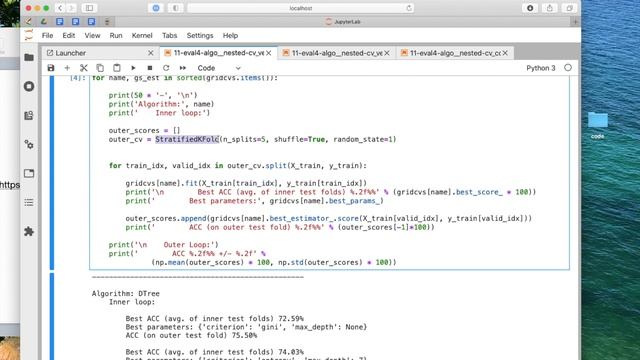Open the View menu
Image resolution: width=640 pixels, height=360 pixels.
coord(92,36)
